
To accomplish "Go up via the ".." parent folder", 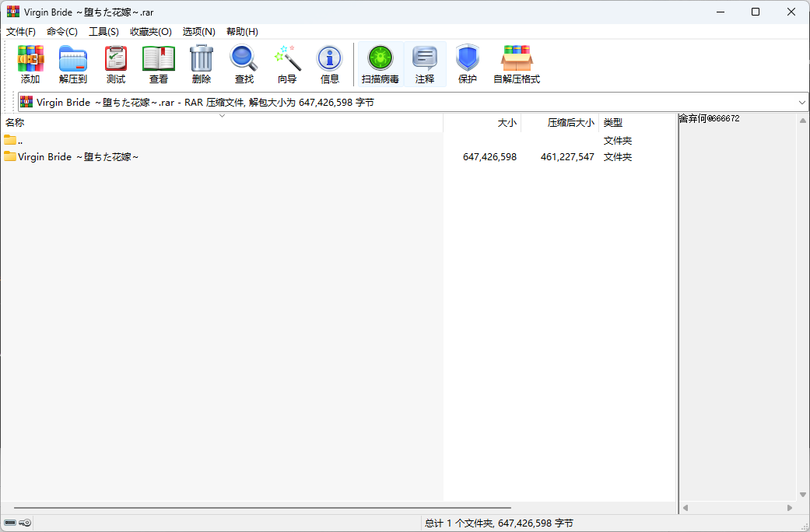I will (20, 141).
